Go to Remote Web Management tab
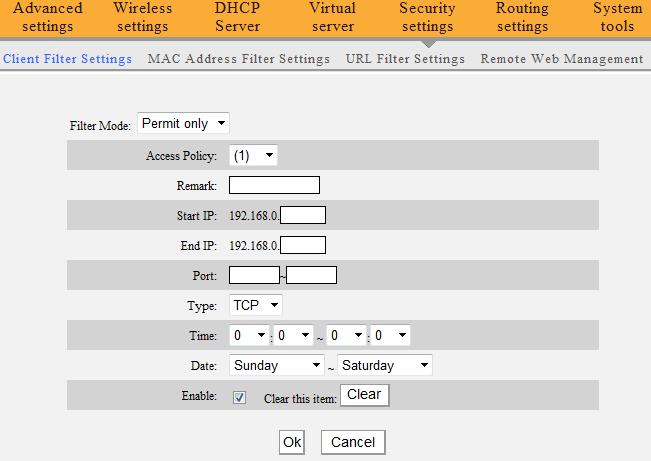Screen dimensions: 651x461 point(561,59)
